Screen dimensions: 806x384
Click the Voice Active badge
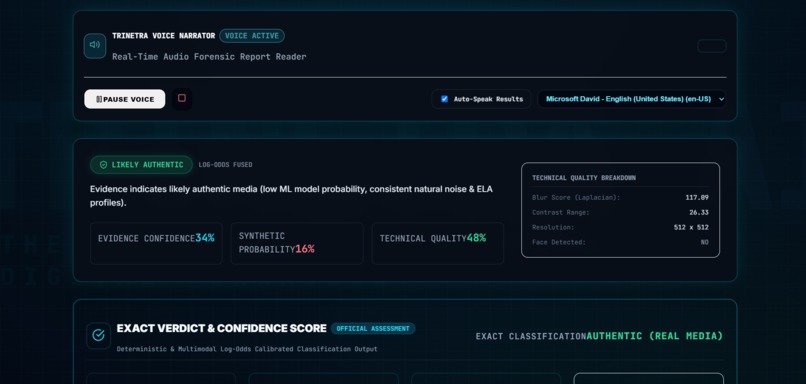252,36
